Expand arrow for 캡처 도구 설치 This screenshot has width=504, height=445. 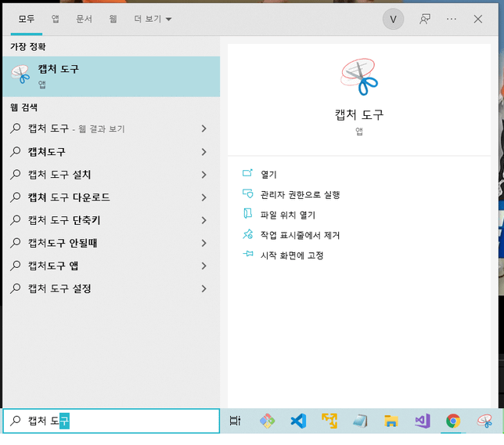point(203,175)
